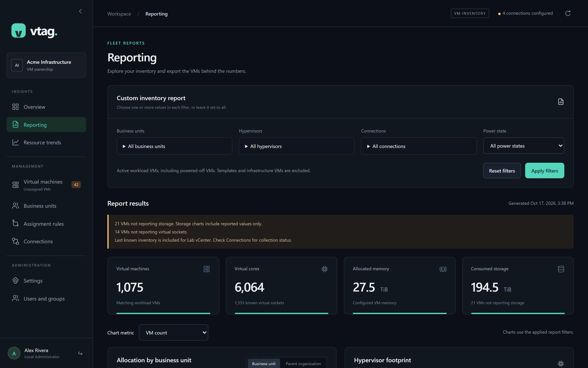Viewport: 588px width, 368px height.
Task: Open the Assignment rules menu item
Action: click(46, 224)
